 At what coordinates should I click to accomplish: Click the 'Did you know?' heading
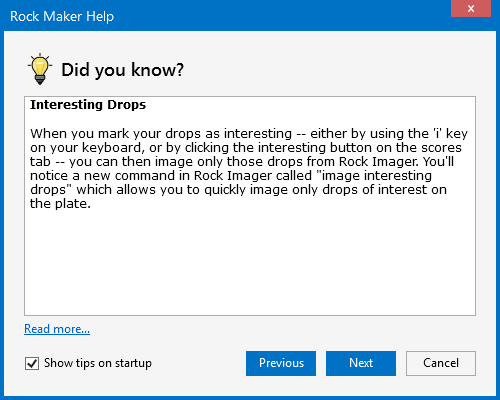point(122,70)
